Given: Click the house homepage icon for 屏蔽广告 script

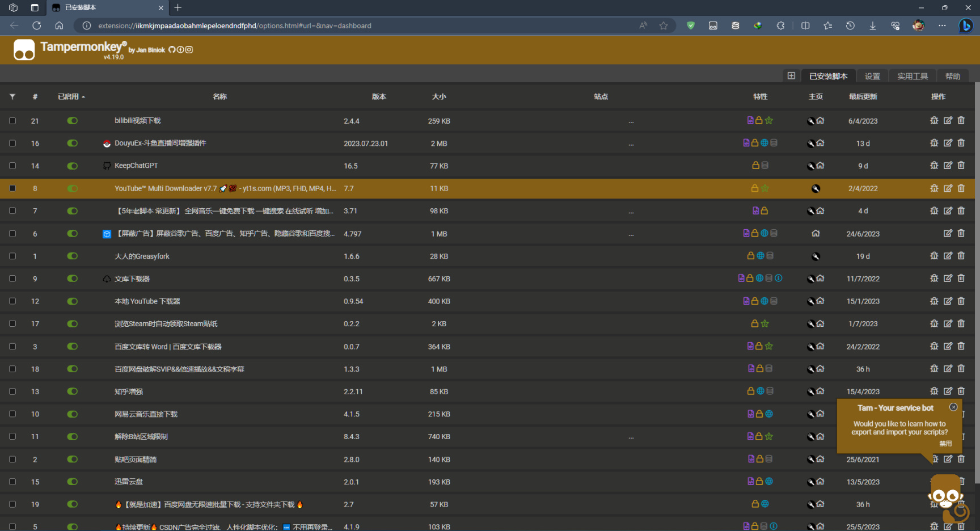Looking at the screenshot, I should point(816,233).
